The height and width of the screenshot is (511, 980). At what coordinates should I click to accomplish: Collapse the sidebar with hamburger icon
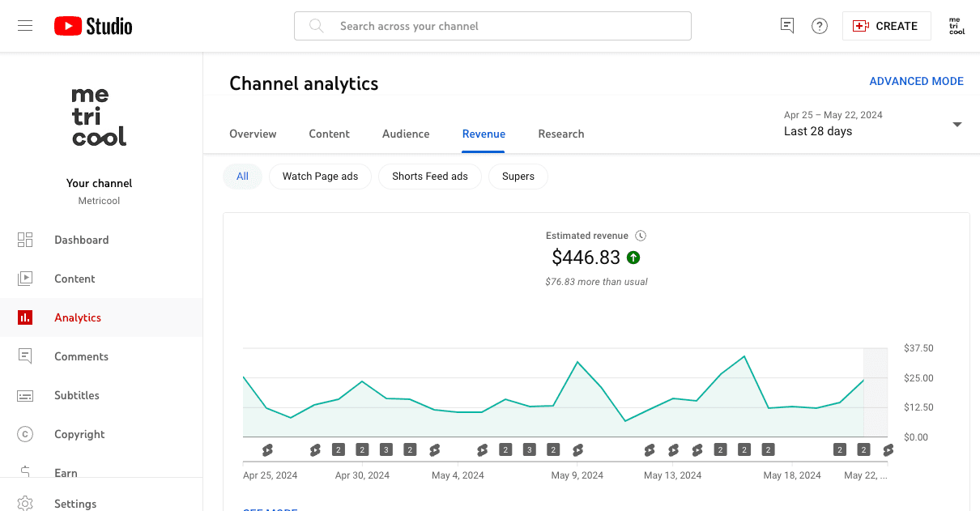(x=24, y=25)
